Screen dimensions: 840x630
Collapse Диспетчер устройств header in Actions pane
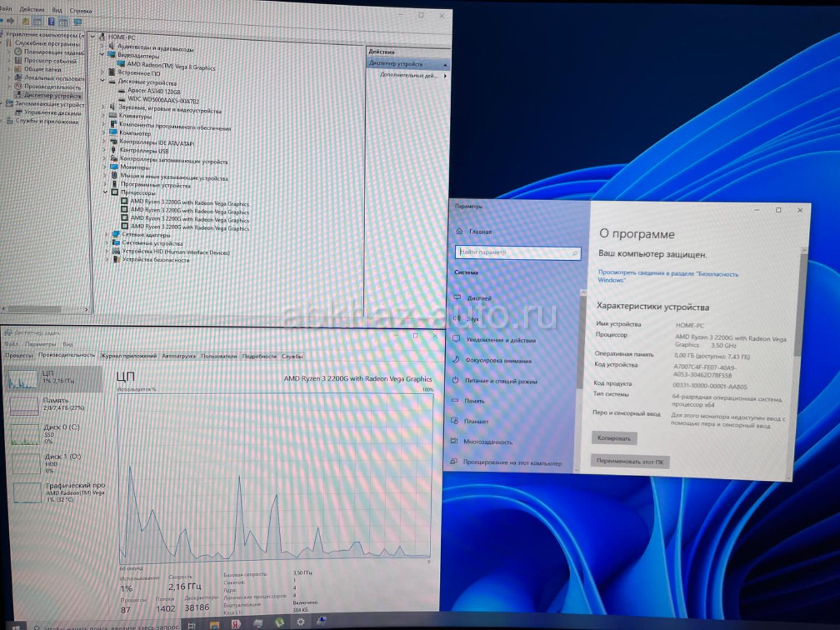(x=445, y=64)
